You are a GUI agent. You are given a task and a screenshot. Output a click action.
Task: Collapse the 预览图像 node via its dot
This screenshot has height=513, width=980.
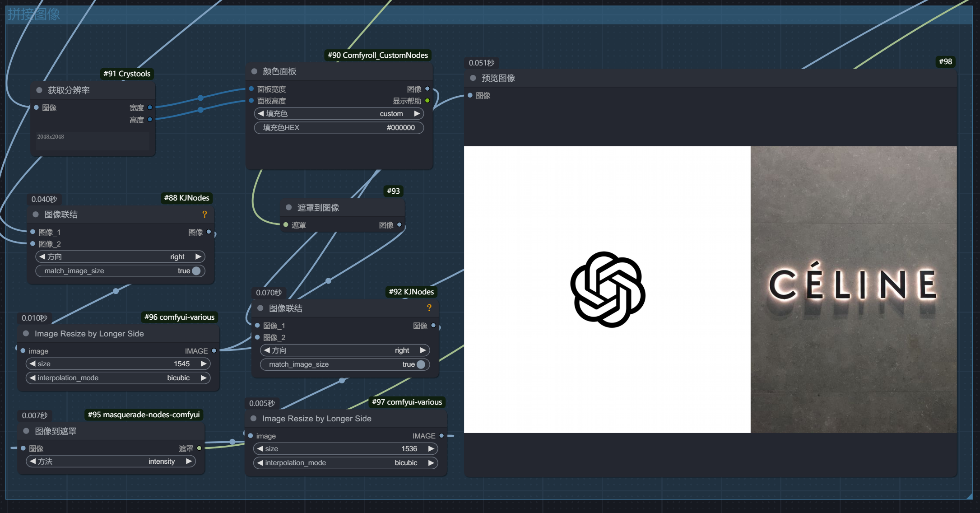pyautogui.click(x=473, y=78)
